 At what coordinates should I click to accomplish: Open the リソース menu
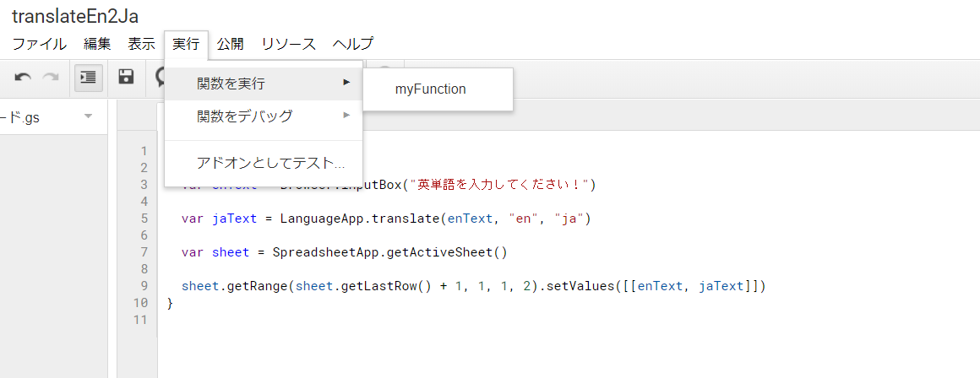(x=288, y=44)
